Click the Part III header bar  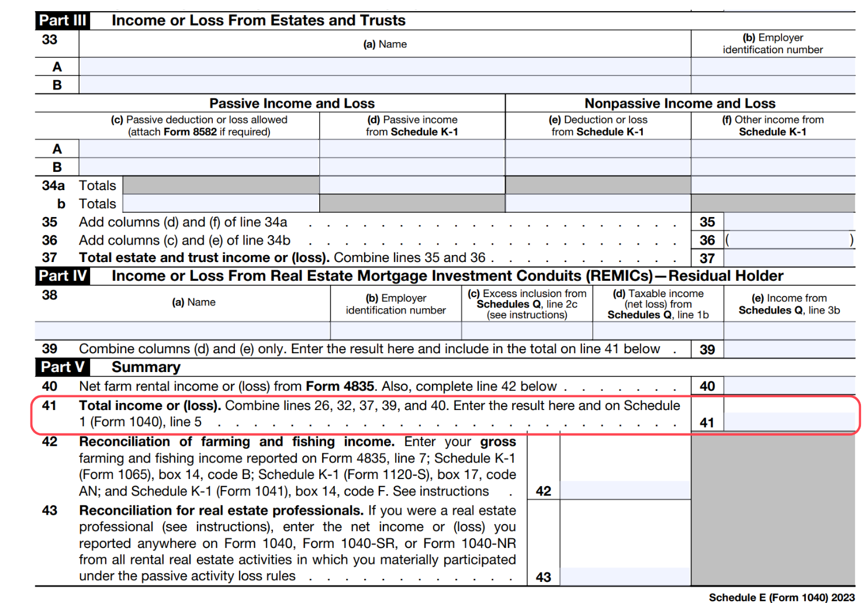(x=61, y=20)
